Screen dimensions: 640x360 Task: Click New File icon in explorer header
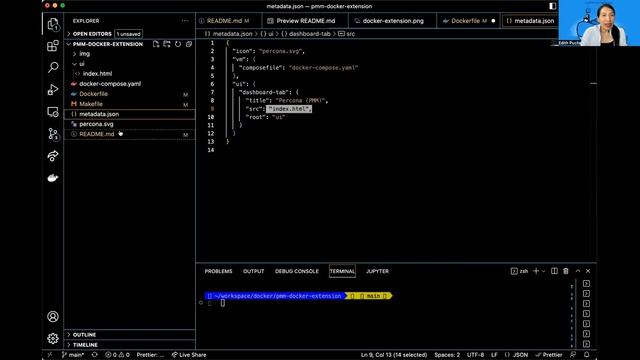(156, 44)
